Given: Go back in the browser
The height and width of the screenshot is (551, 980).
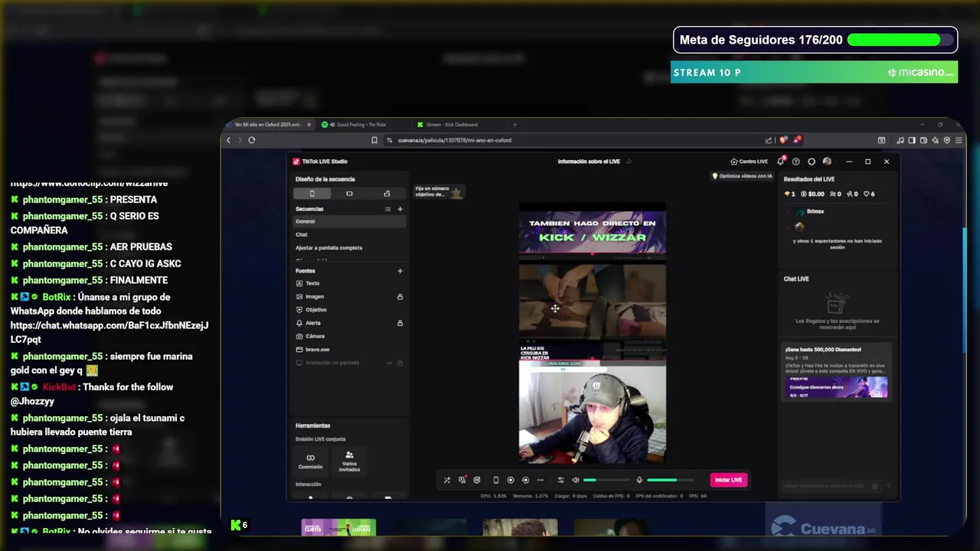Looking at the screenshot, I should point(228,140).
